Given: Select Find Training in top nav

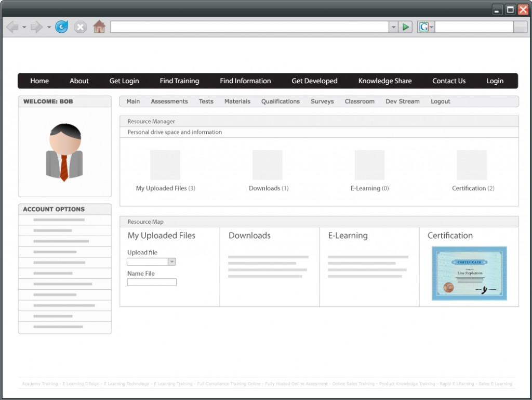Looking at the screenshot, I should point(179,81).
